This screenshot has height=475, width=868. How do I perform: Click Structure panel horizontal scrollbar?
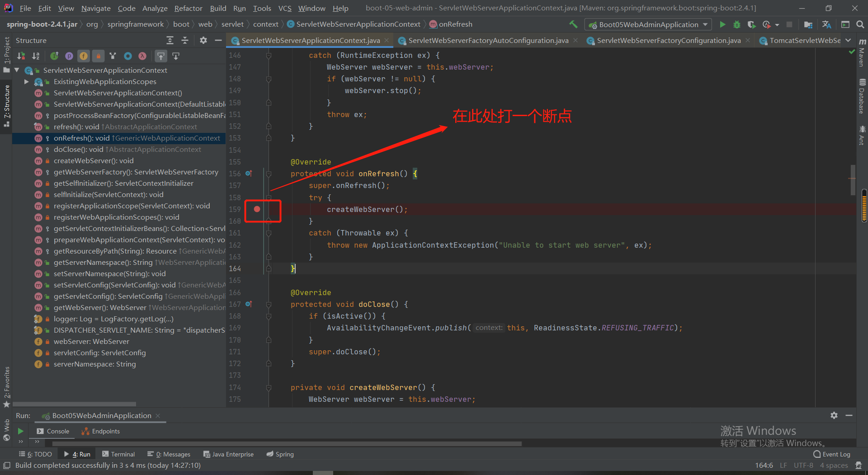click(x=75, y=404)
